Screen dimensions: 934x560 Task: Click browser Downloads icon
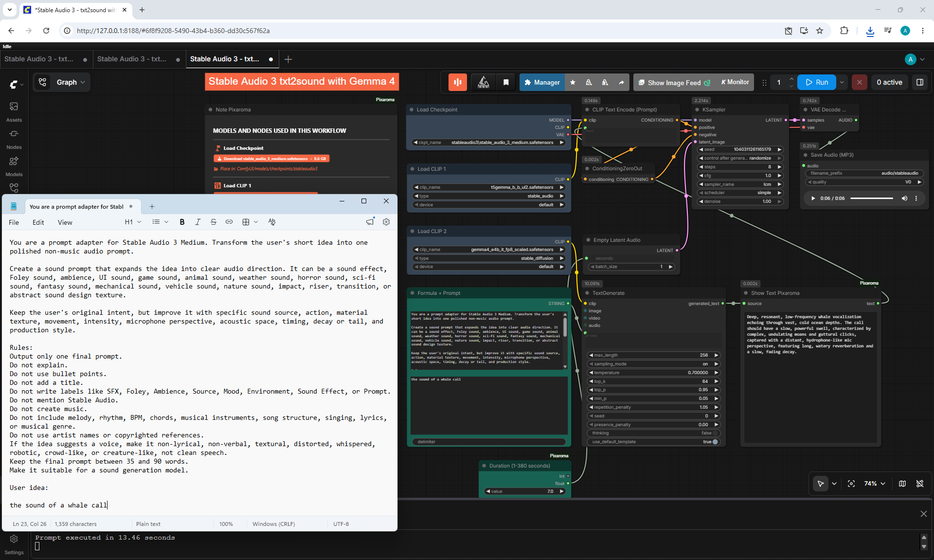coord(870,31)
